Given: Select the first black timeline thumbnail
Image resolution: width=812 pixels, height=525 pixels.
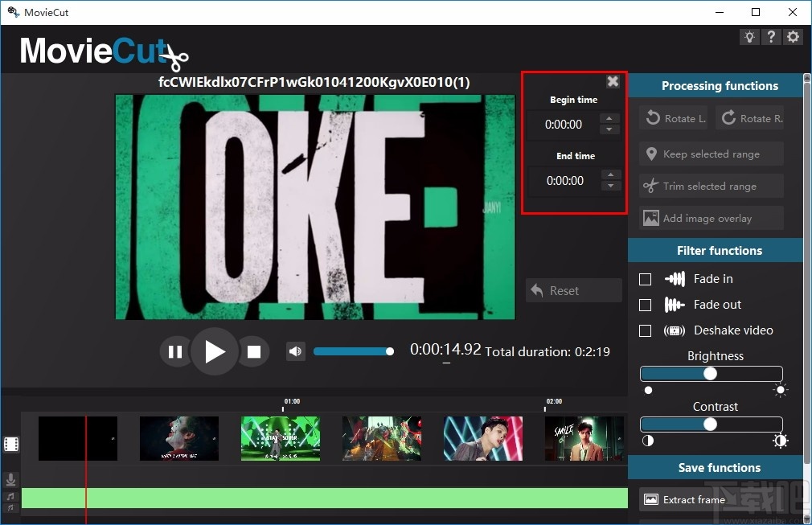Looking at the screenshot, I should (78, 438).
